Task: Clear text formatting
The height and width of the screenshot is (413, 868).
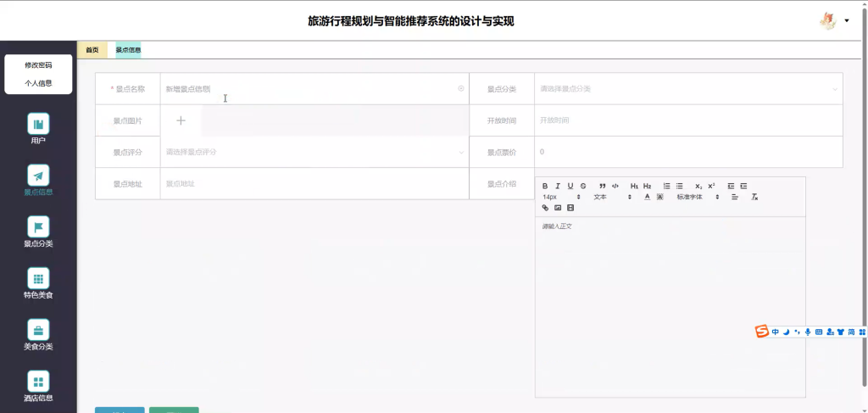Action: click(x=754, y=197)
